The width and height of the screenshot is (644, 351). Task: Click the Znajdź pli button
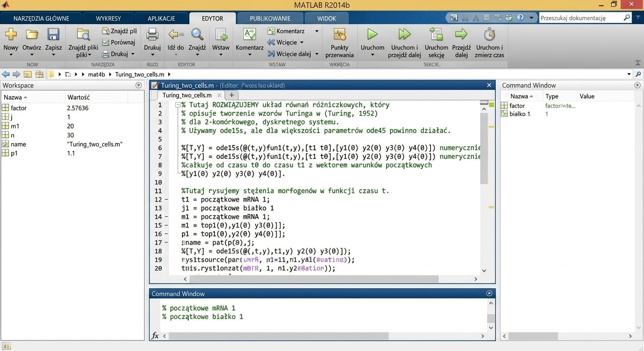[x=119, y=31]
